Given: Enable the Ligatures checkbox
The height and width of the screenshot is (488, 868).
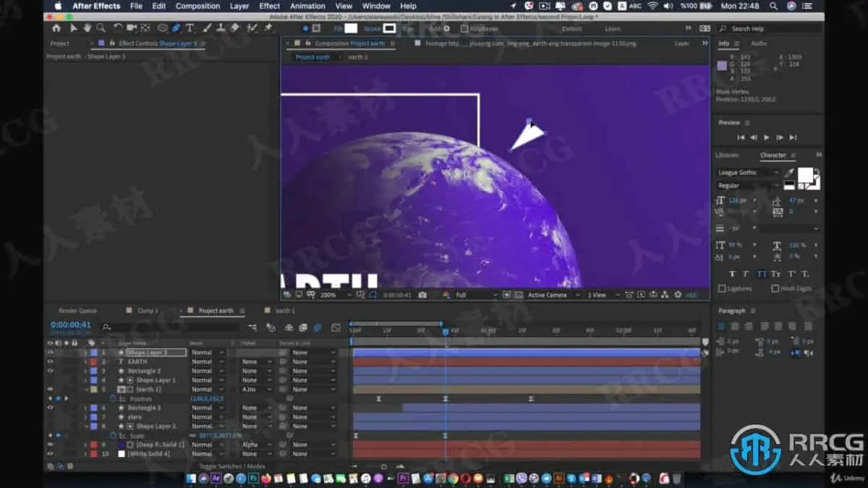Looking at the screenshot, I should [722, 288].
